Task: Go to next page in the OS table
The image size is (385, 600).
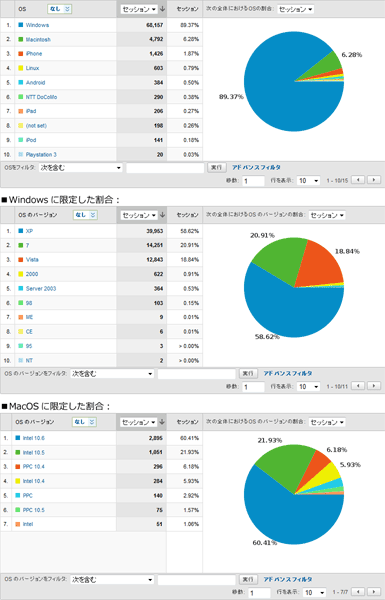Action: [x=374, y=180]
